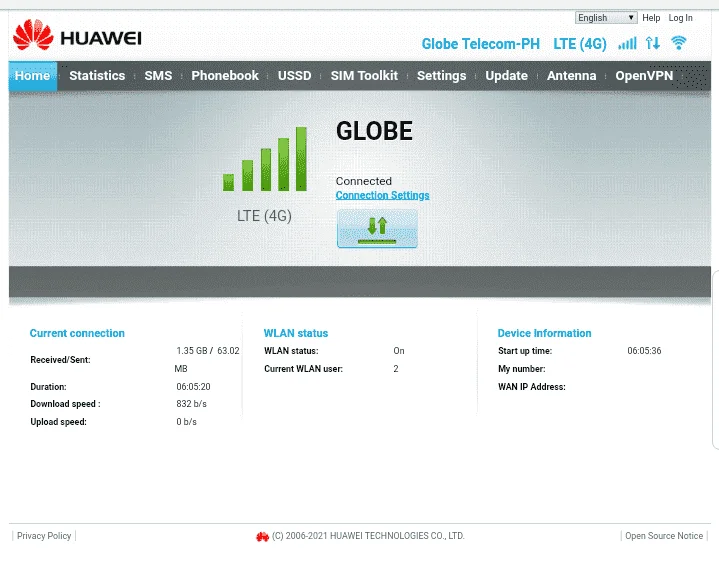Open the Update tab

coord(506,76)
